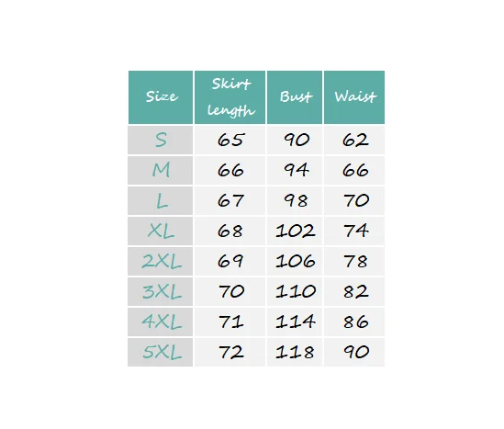The width and height of the screenshot is (504, 429).
Task: Select the 2XL size row label
Action: point(161,261)
